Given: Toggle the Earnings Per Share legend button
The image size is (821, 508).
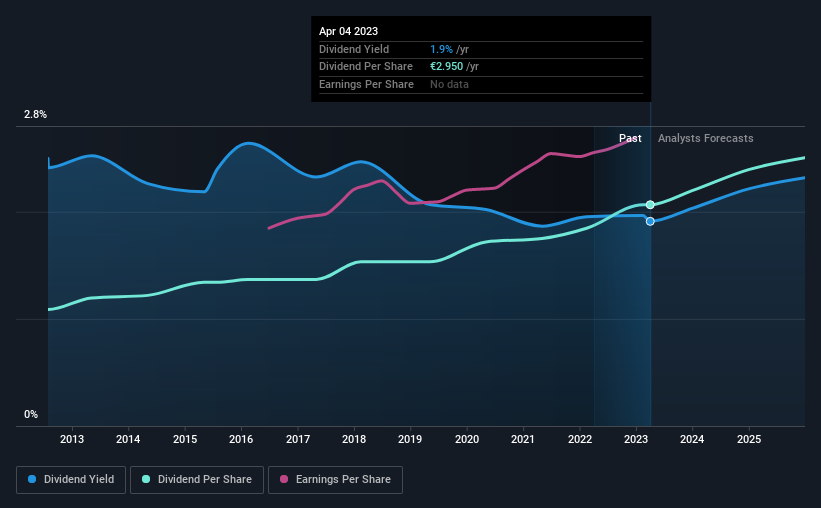Looking at the screenshot, I should click(335, 480).
